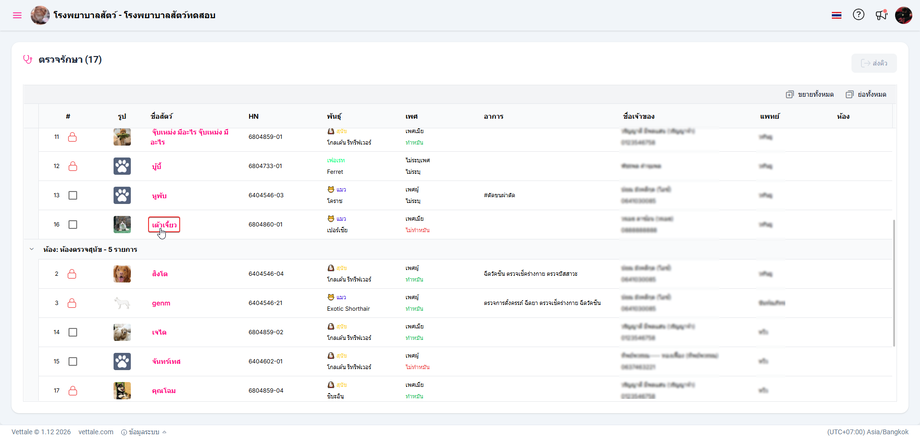Click the Thai flag language icon
The height and width of the screenshot is (440, 920).
pos(837,15)
